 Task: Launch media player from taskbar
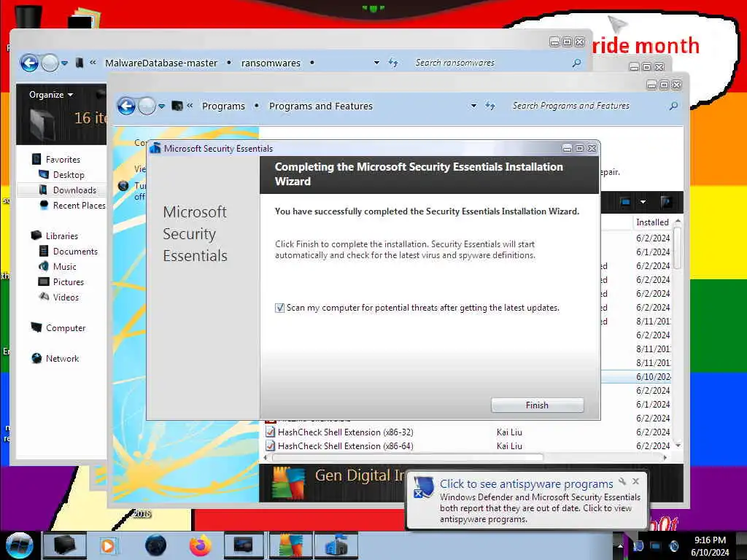click(x=108, y=545)
